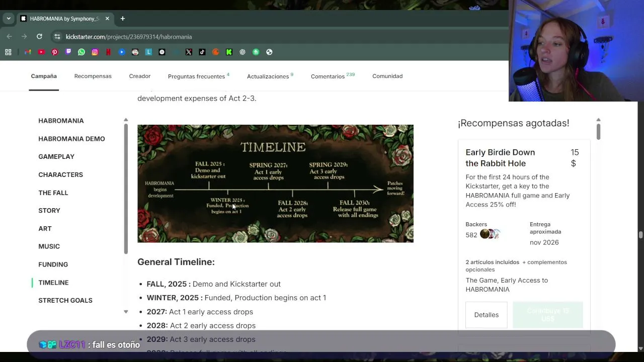Open the apps grid shortcut in bookmarks bar
644x362 pixels.
pyautogui.click(x=8, y=52)
